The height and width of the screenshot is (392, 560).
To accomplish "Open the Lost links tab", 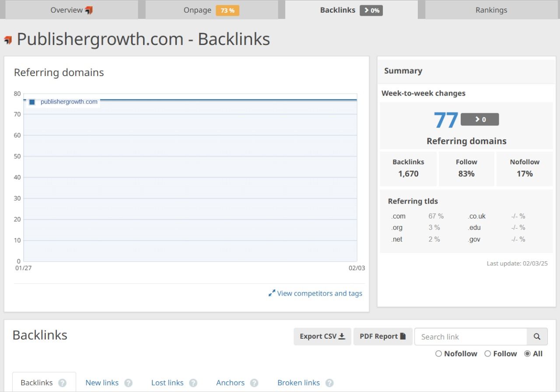I will click(167, 383).
